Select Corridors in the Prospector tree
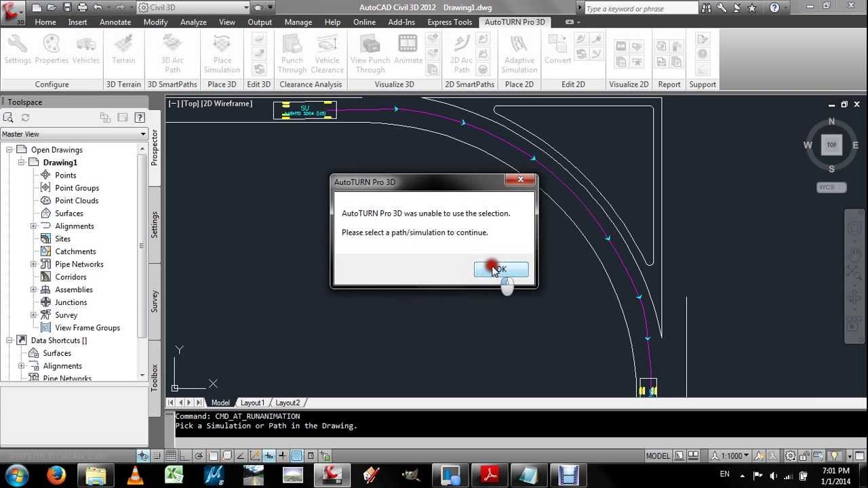The height and width of the screenshot is (488, 868). (x=71, y=277)
